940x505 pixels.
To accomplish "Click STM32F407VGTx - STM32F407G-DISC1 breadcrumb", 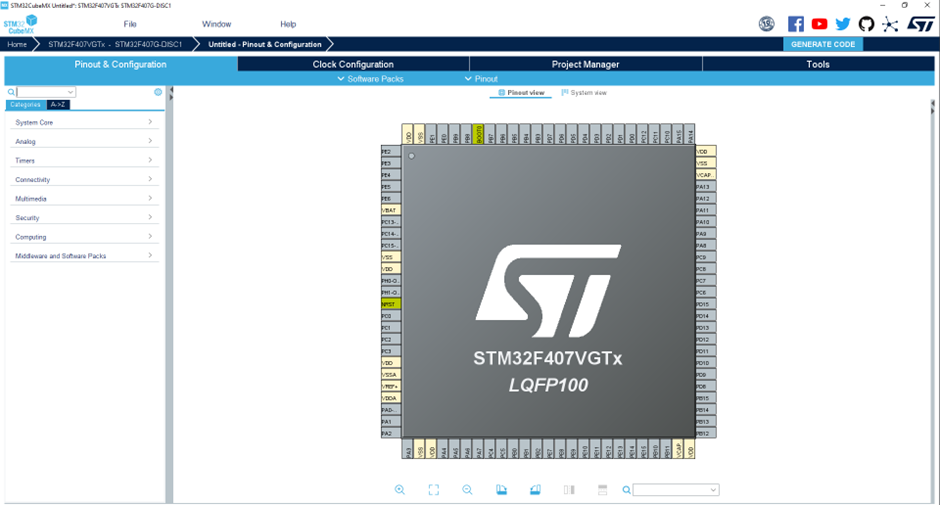I will point(115,44).
